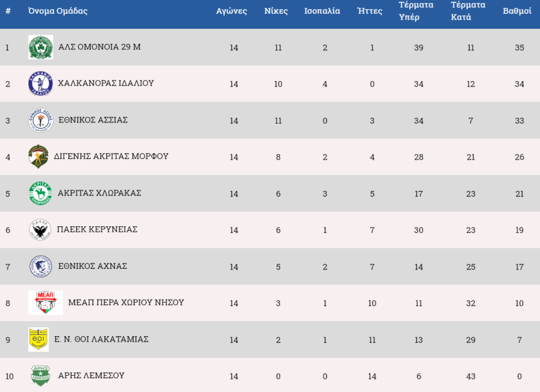Click the 7 points value for ΘΟΙ ΛΑΚΑΤΑΜΙΑΣ

pos(520,340)
